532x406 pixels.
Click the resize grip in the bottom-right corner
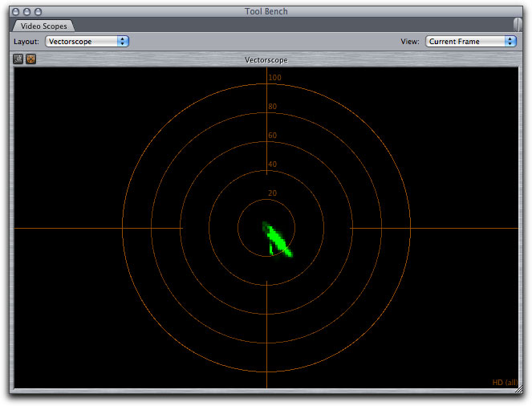click(x=521, y=388)
